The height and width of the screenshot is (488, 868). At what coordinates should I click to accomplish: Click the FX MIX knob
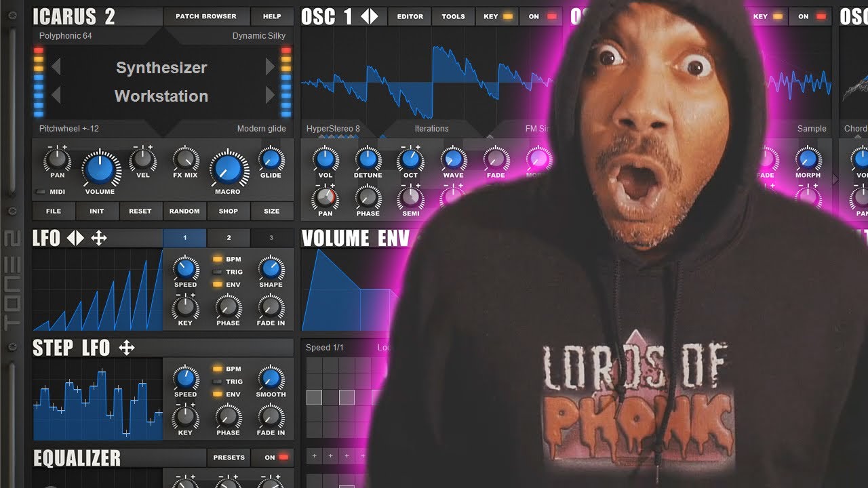click(x=185, y=159)
